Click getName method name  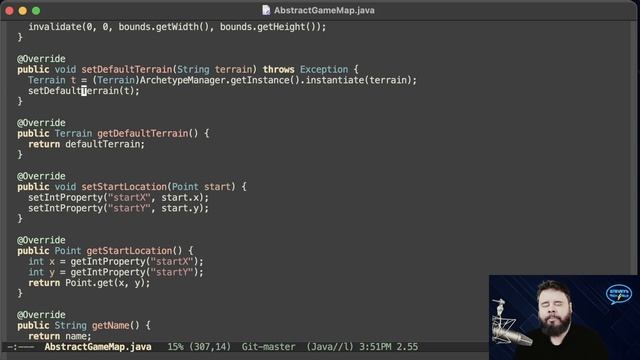click(110, 326)
